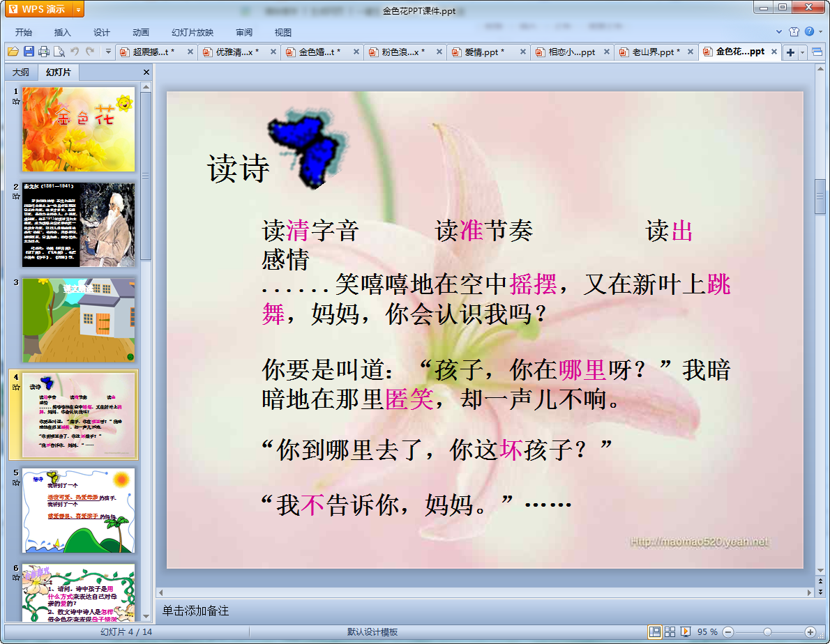Close the 超震撼 document tab
The width and height of the screenshot is (830, 644).
point(190,52)
